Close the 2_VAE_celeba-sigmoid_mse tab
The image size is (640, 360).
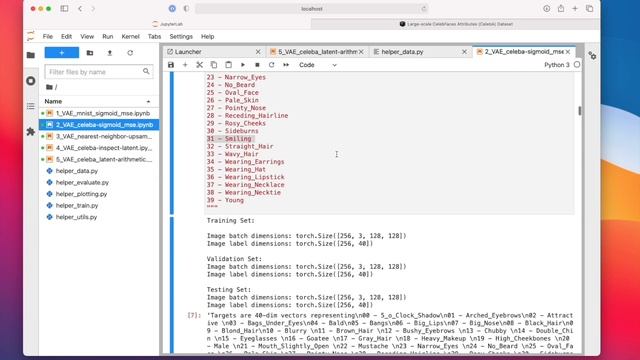568,52
